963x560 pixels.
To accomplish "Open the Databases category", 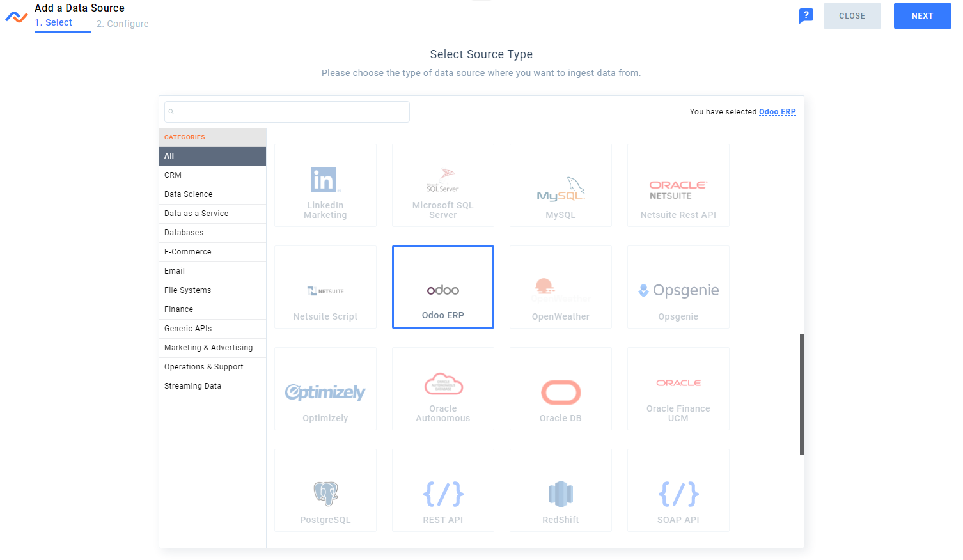I will [212, 233].
